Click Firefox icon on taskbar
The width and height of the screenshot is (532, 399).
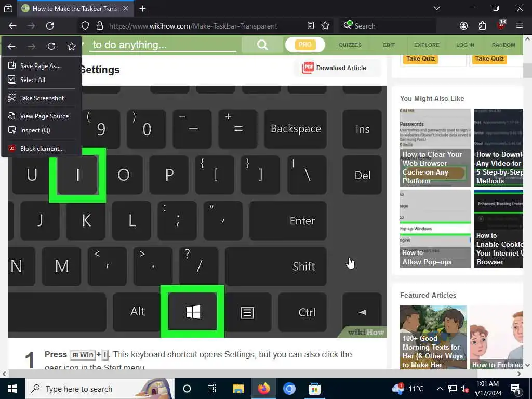pyautogui.click(x=263, y=389)
